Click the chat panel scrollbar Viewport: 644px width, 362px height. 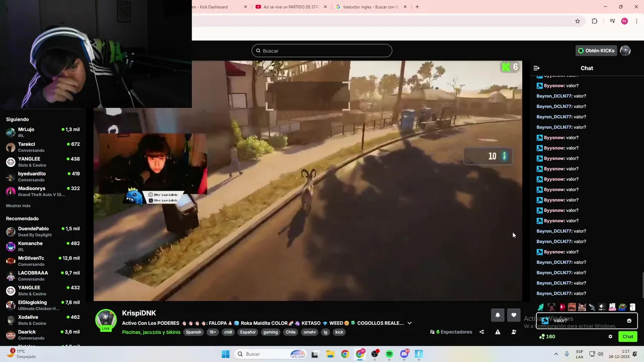[642, 285]
